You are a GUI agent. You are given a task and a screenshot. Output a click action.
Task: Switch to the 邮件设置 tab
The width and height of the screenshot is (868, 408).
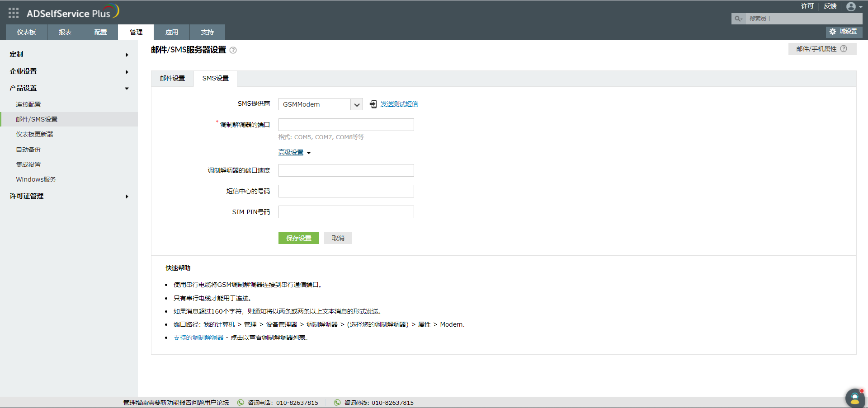coord(172,78)
